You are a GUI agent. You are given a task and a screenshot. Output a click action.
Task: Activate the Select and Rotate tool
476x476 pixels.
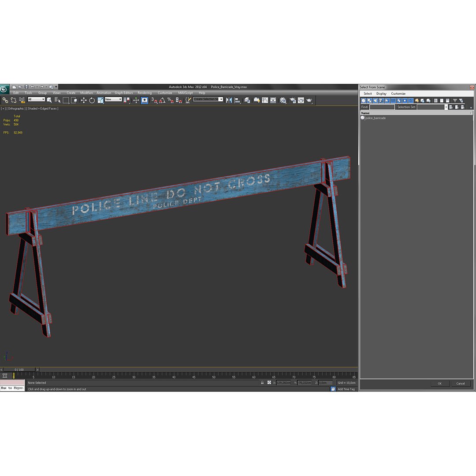92,100
